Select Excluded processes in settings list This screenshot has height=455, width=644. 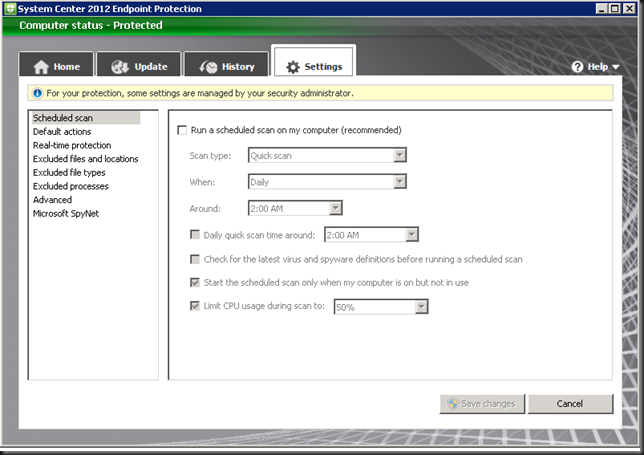71,186
